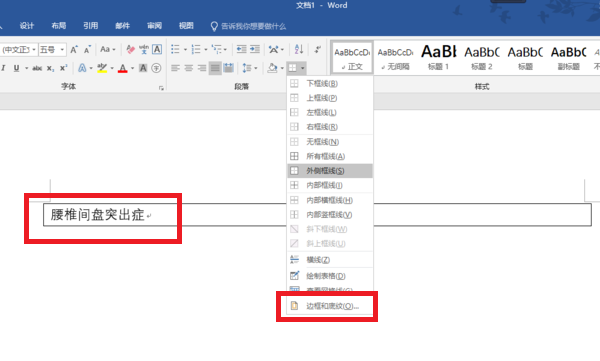The width and height of the screenshot is (600, 361).
Task: Click the Align Left icon
Action: point(175,68)
